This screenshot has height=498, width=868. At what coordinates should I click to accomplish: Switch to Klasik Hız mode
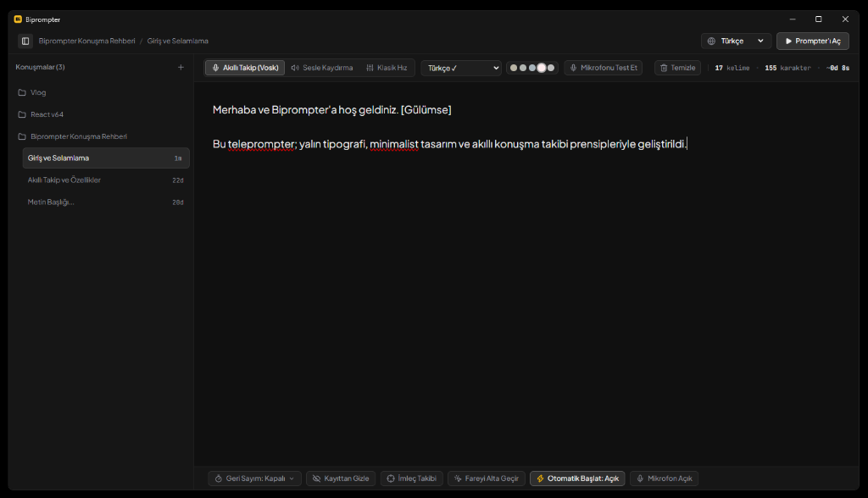(x=387, y=68)
